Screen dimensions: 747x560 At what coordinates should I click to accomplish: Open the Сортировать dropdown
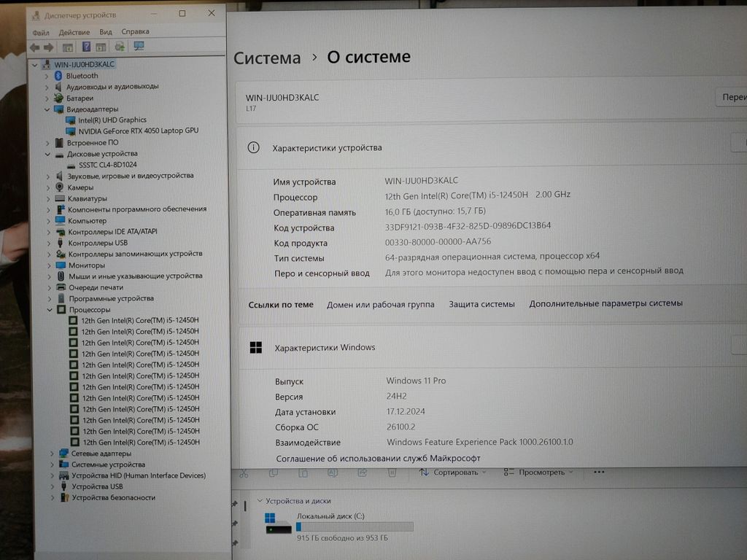(x=453, y=472)
